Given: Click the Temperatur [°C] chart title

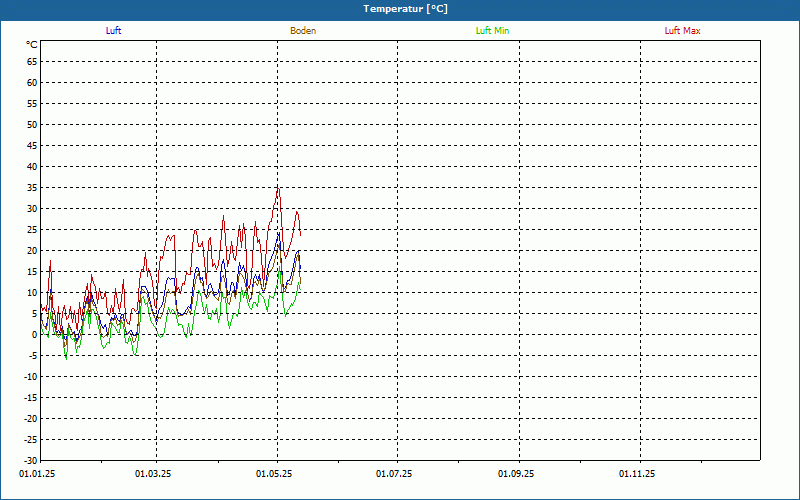Looking at the screenshot, I should click(x=406, y=9).
